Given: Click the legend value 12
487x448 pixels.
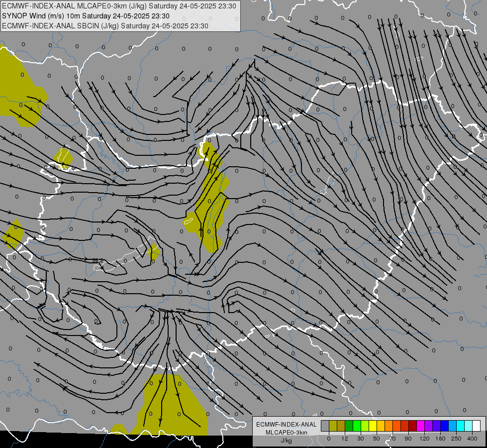Looking at the screenshot, I should 345,439.
